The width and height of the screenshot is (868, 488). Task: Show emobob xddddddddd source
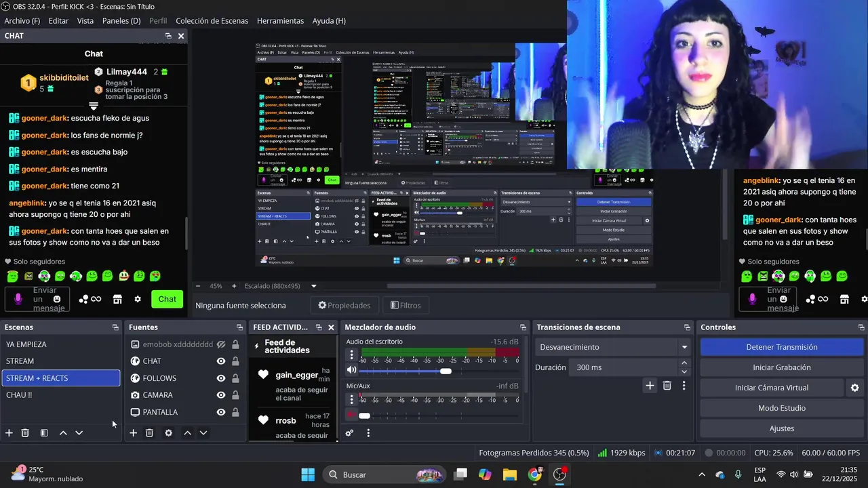(x=221, y=344)
